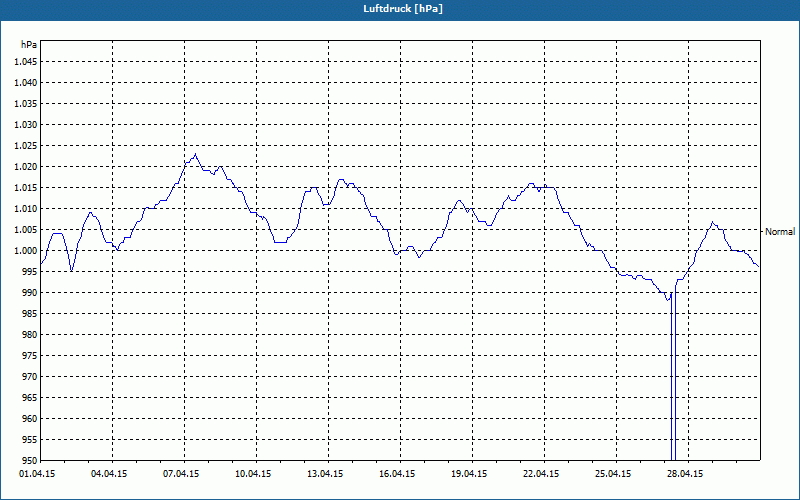This screenshot has height=500, width=800.
Task: Pick the date label '28.04.15'
Action: click(685, 474)
